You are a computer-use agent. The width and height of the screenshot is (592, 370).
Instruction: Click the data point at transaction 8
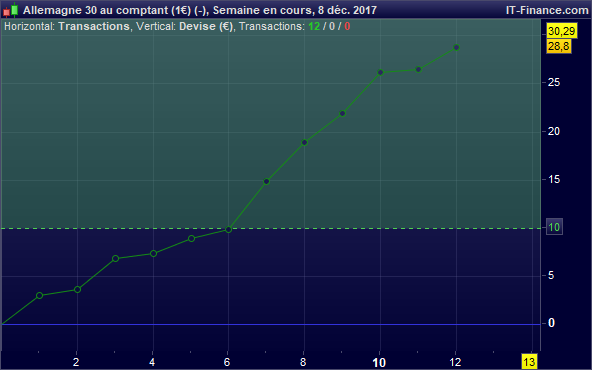[305, 142]
